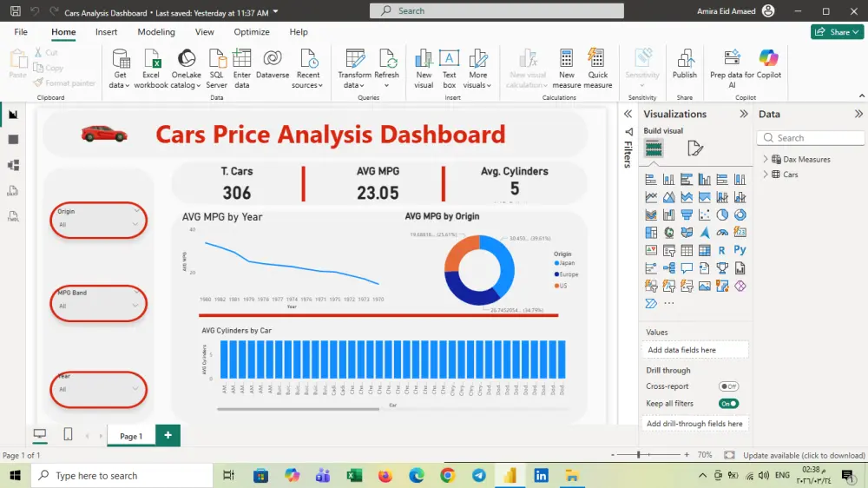
Task: Expand the Cars table in Data pane
Action: tap(766, 175)
